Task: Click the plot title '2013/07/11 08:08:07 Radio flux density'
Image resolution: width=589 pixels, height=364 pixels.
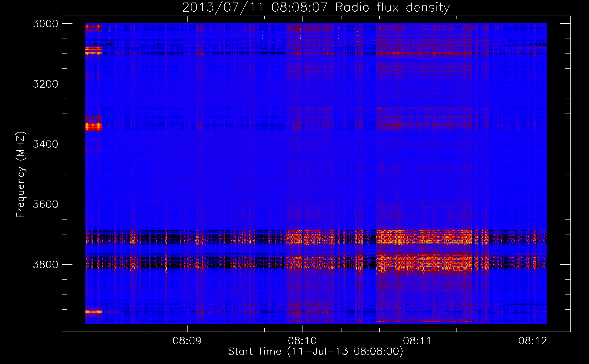Action: click(x=316, y=7)
